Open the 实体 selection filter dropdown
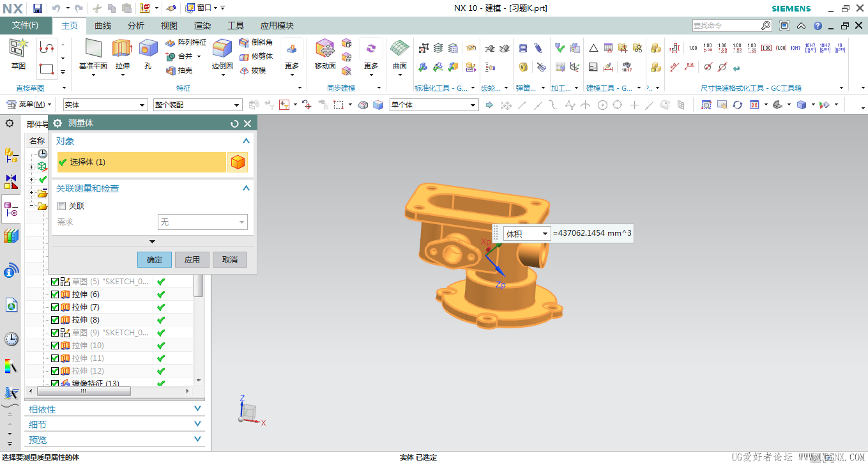The image size is (868, 465). click(105, 105)
